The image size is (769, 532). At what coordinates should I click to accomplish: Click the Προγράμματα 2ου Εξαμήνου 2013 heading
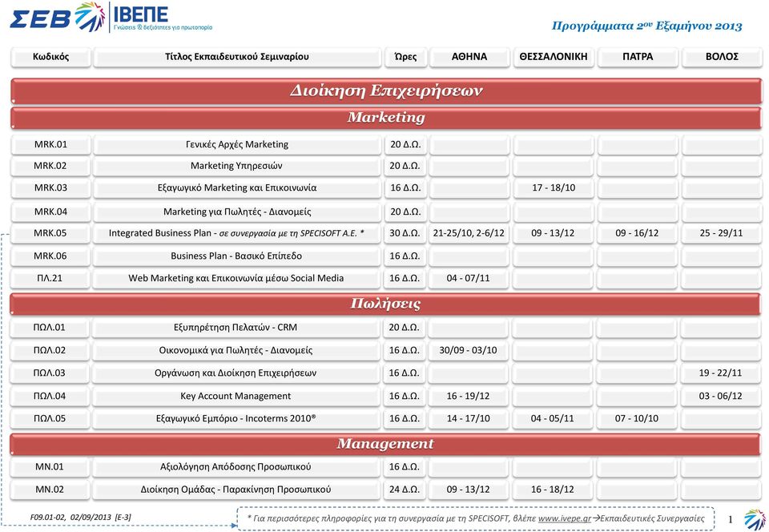647,26
